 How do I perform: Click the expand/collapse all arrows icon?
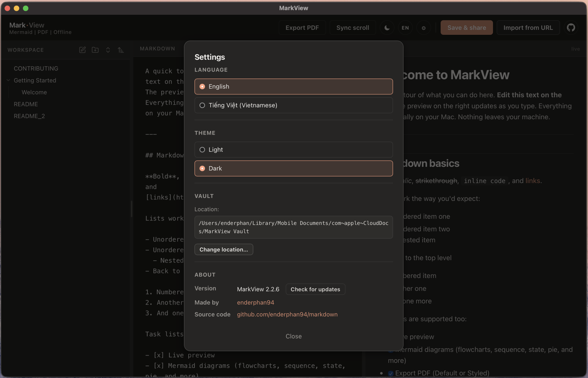click(108, 50)
